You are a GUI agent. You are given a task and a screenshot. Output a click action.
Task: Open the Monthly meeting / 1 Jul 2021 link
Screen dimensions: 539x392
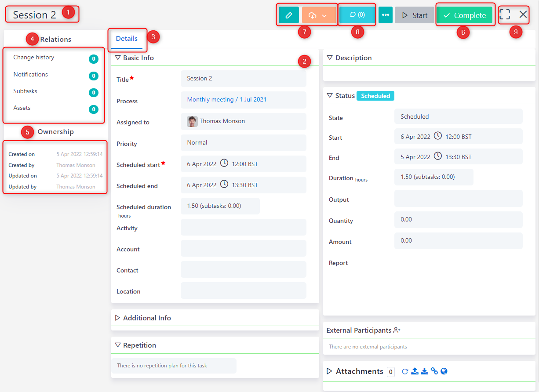[226, 100]
